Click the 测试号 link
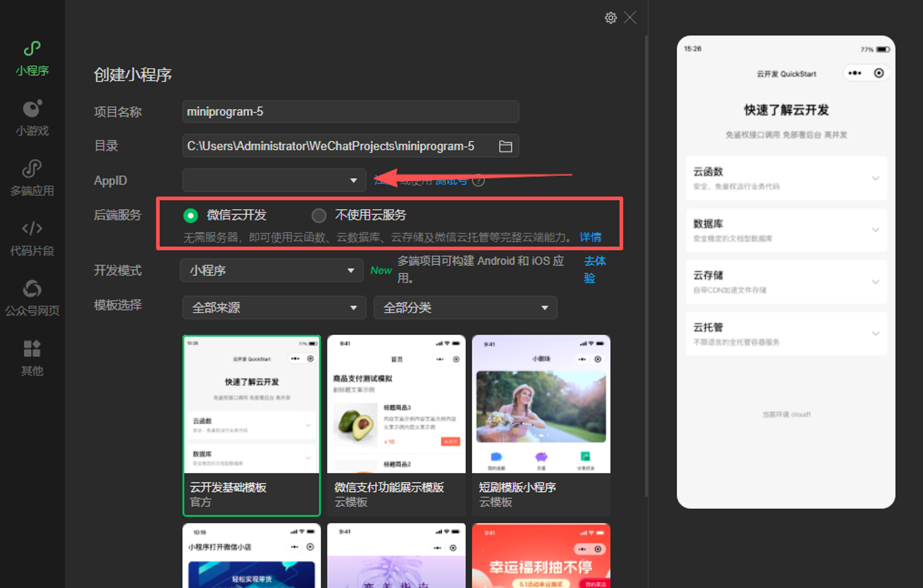923x588 pixels. (x=451, y=181)
